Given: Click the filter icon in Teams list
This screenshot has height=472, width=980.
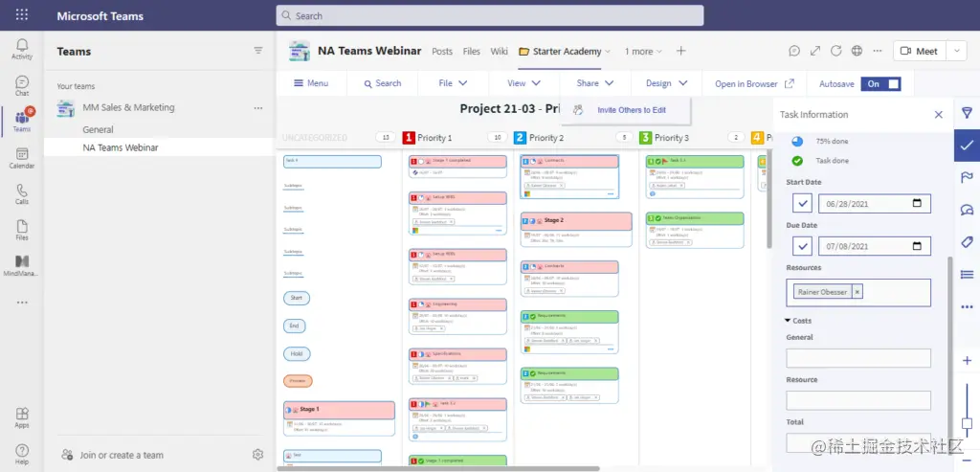Looking at the screenshot, I should tap(258, 51).
